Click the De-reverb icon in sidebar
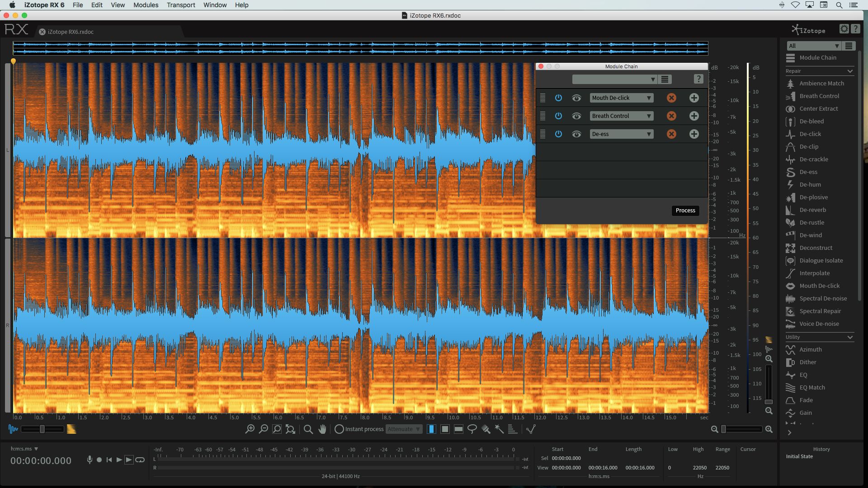Screen dimensions: 868x488 pyautogui.click(x=791, y=209)
